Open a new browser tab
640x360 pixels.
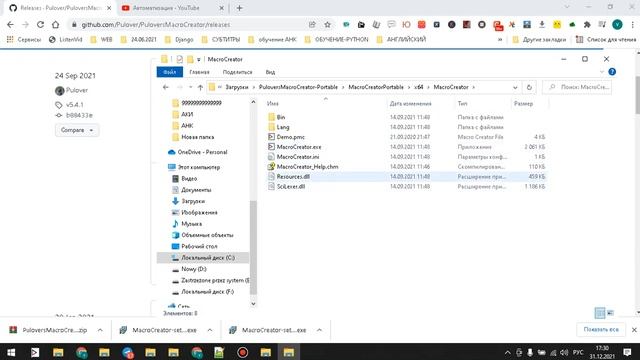coord(240,8)
